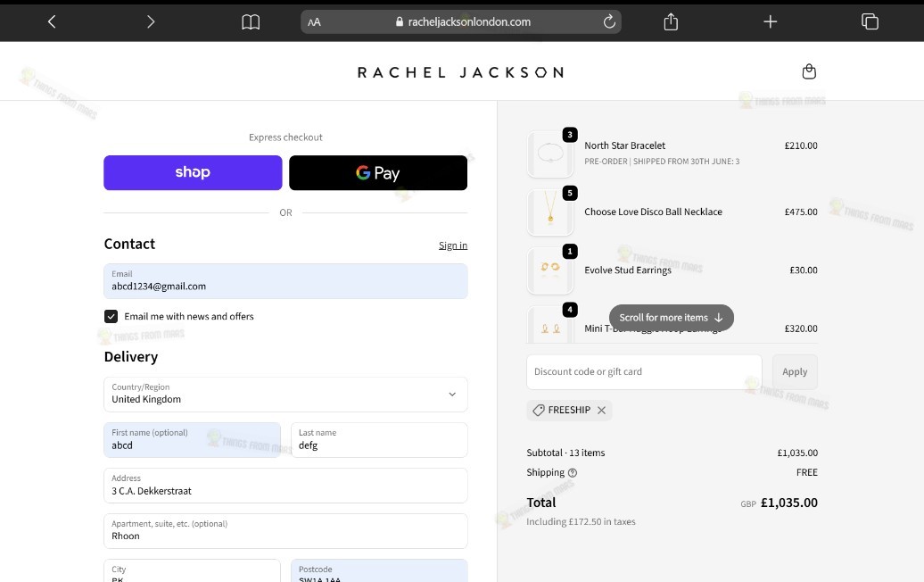Uncheck Email me with news and offers

click(x=111, y=317)
